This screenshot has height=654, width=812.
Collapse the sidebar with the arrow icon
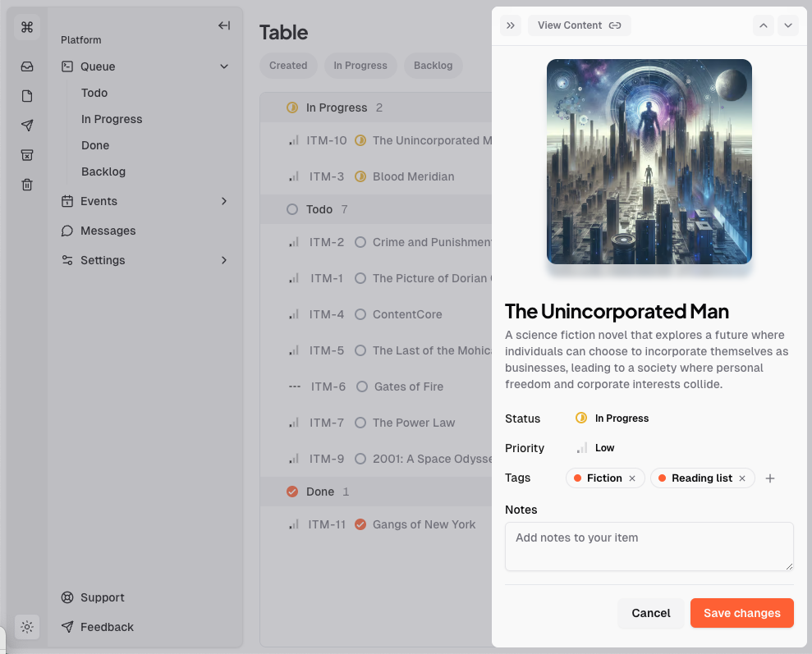tap(223, 25)
